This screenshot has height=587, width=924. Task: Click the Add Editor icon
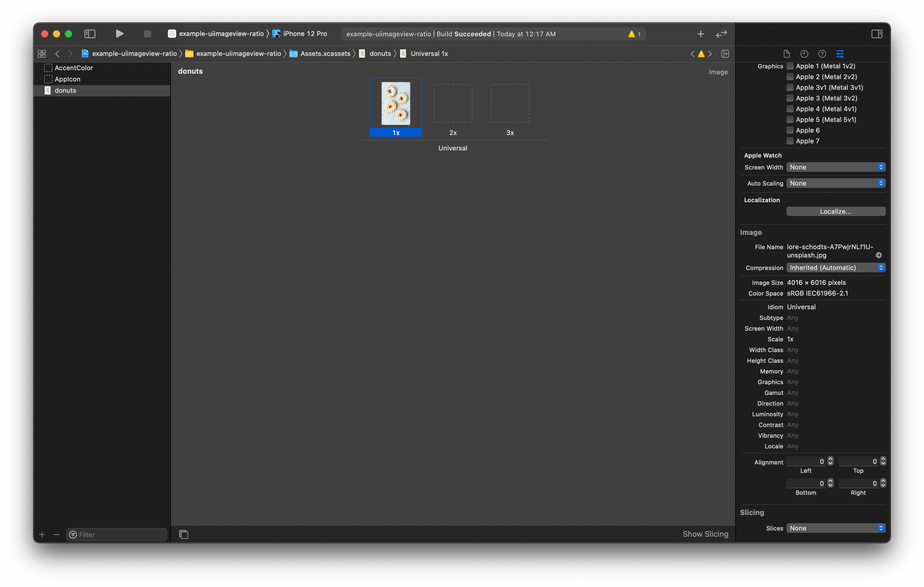click(x=725, y=54)
